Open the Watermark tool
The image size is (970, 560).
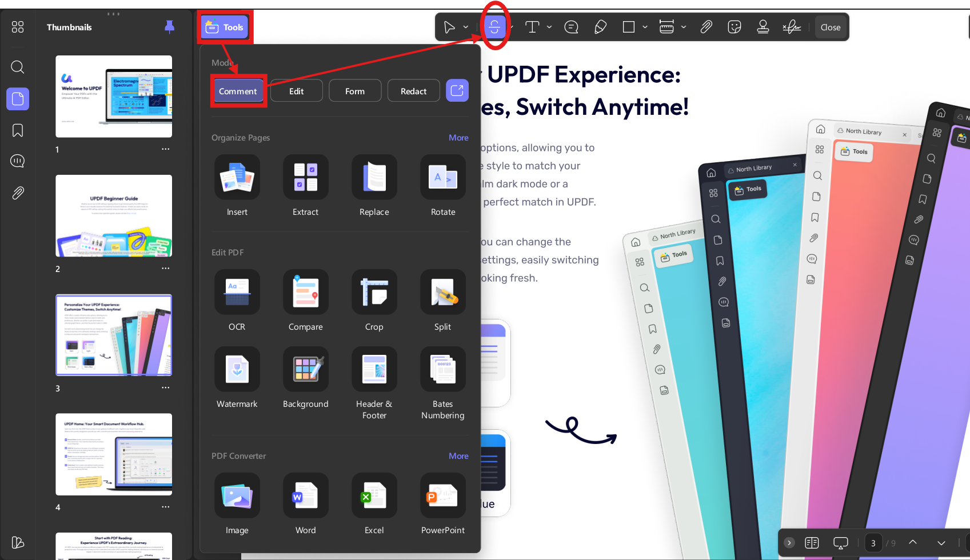[x=237, y=369]
